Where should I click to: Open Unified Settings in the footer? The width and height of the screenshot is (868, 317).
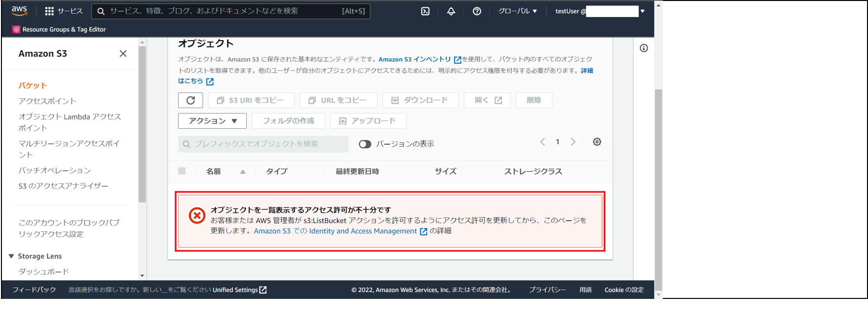click(x=239, y=290)
